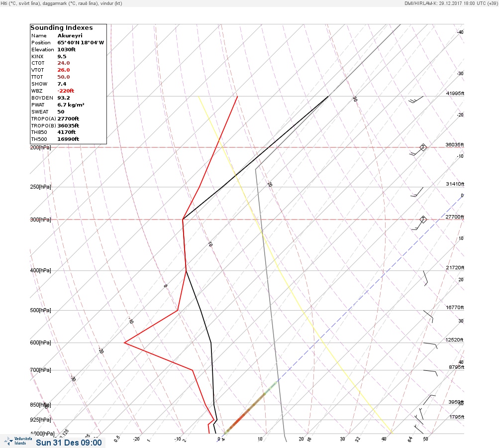Click the station name 'Akureyri'
Viewport: 499px width, 448px height.
click(70, 36)
